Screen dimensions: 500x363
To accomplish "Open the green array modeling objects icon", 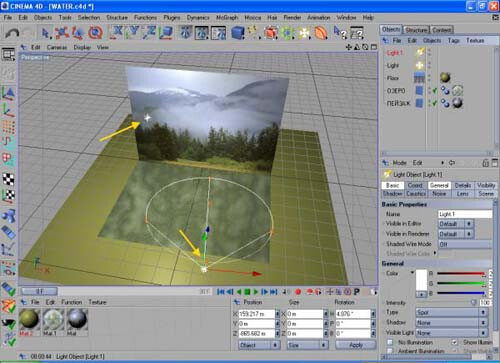I will point(287,33).
